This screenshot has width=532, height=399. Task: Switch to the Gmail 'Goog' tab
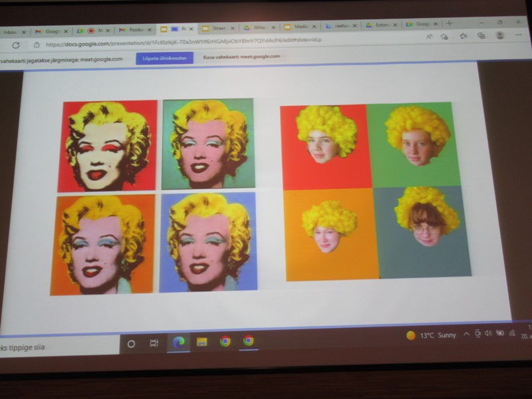52,31
